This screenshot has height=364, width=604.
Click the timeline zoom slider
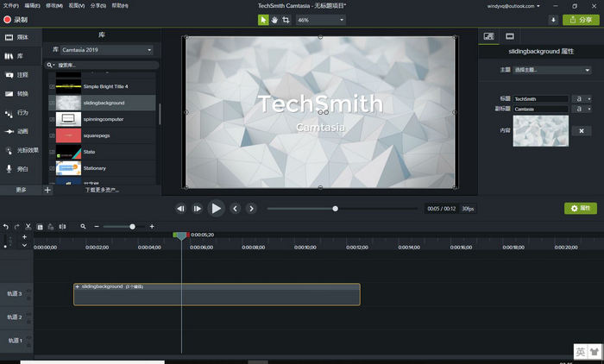tap(124, 227)
